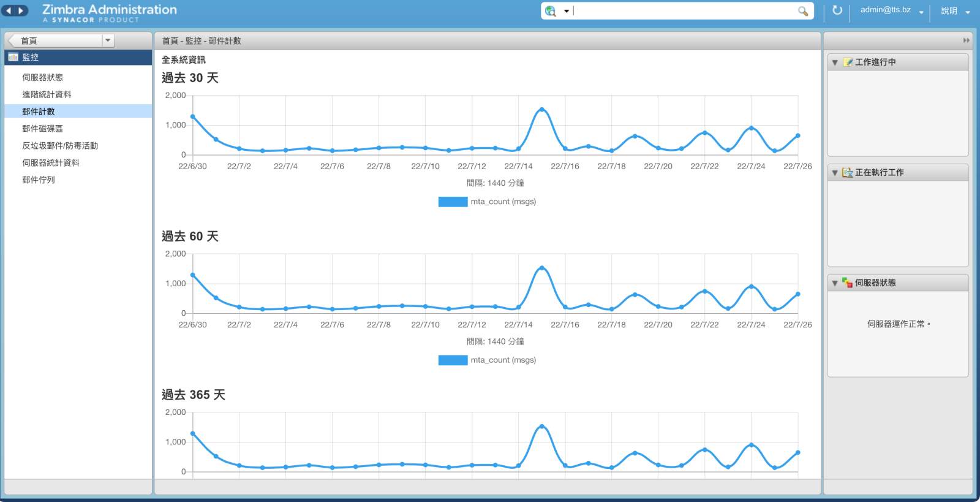Open the admin@tts.bz account menu
The height and width of the screenshot is (502, 980).
(892, 10)
